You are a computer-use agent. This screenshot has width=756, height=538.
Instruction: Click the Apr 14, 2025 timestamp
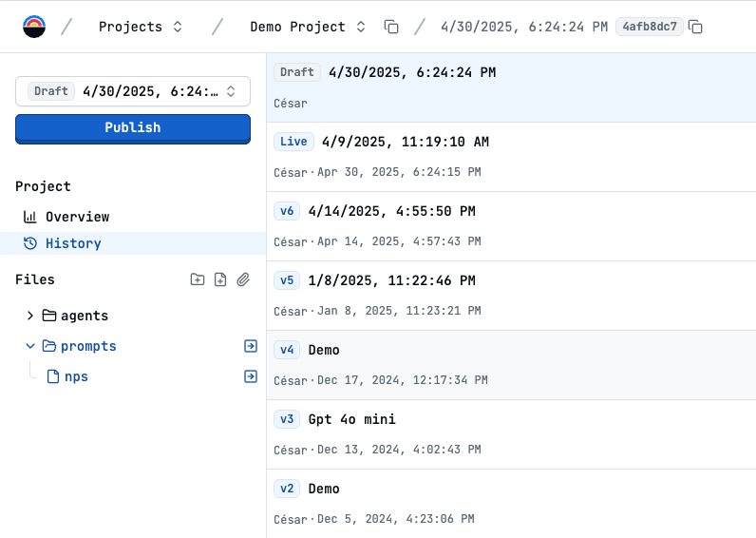pyautogui.click(x=399, y=241)
